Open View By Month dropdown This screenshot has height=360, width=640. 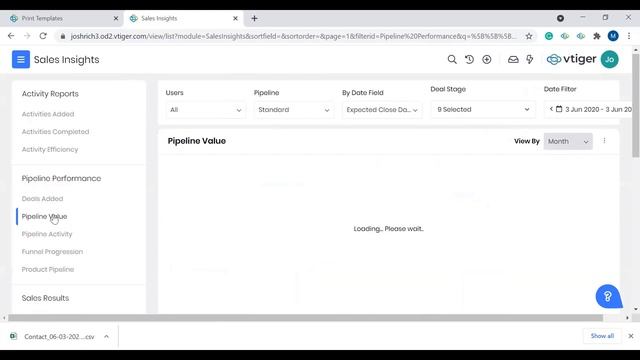(x=568, y=141)
